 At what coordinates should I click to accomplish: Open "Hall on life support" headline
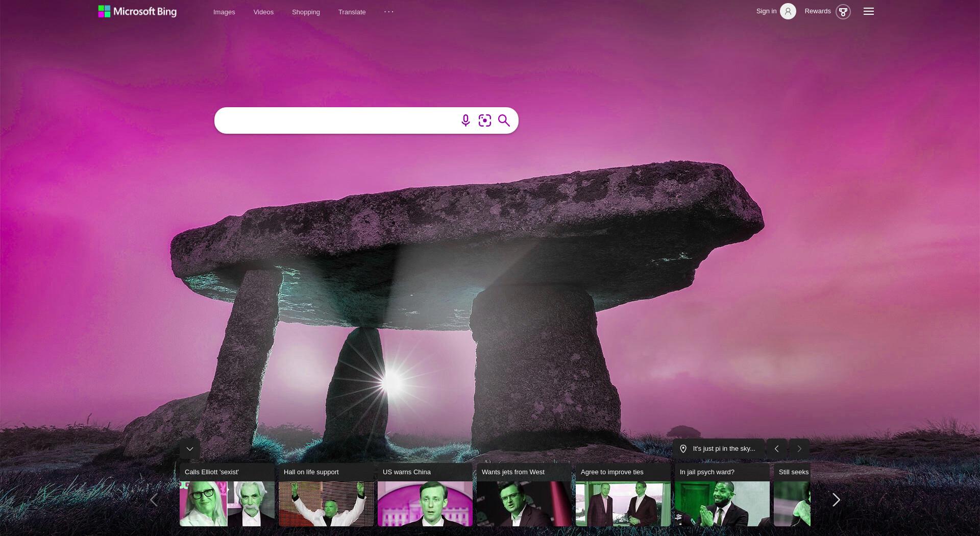click(311, 472)
